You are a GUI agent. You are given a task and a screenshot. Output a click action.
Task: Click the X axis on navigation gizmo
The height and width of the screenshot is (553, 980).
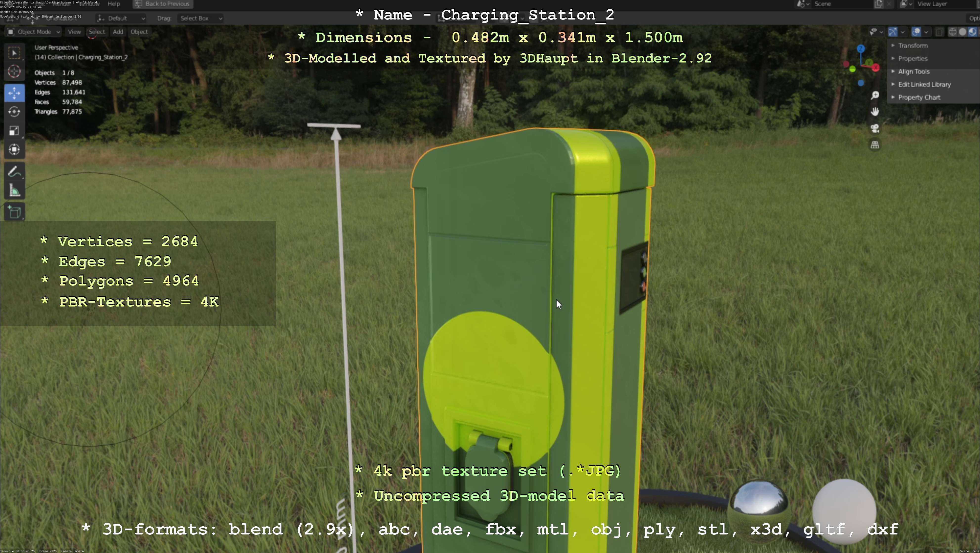[876, 68]
